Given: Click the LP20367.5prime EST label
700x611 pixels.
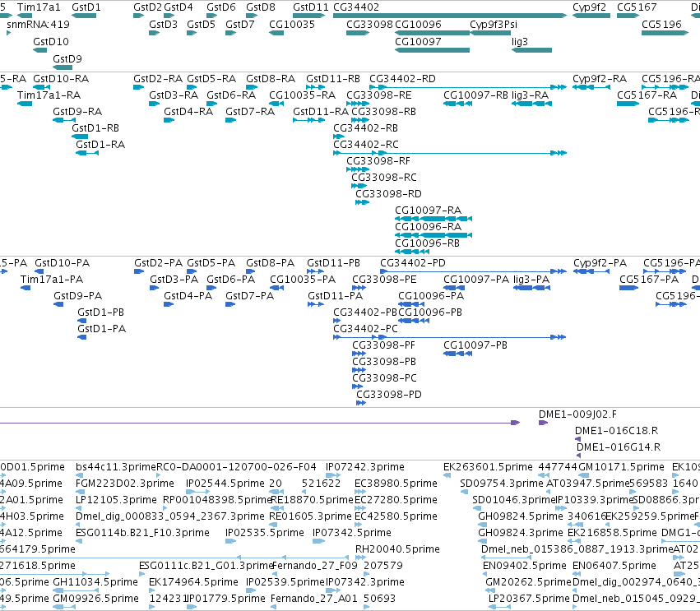Looking at the screenshot, I should [x=529, y=599].
